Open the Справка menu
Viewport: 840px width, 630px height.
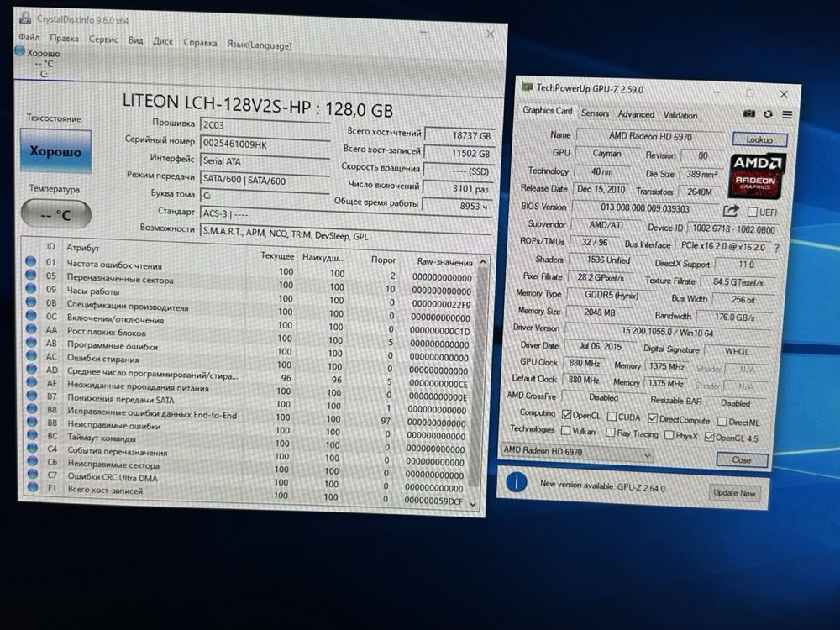tap(200, 42)
